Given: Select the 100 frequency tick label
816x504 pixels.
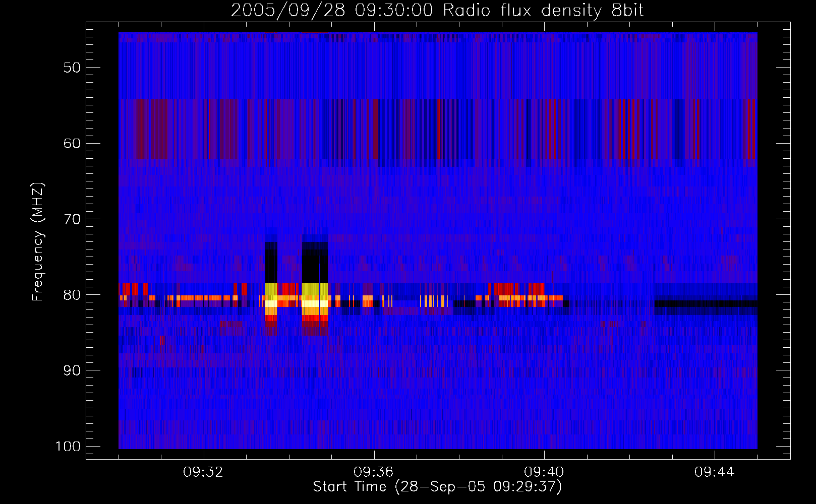Looking at the screenshot, I should click(68, 447).
